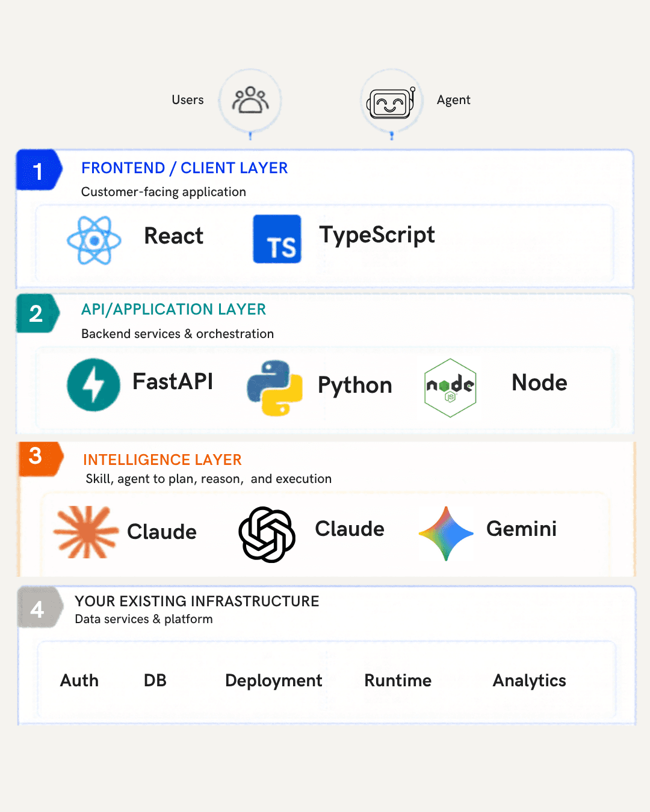The width and height of the screenshot is (650, 812).
Task: Click the orange Claude starburst logo
Action: click(x=86, y=532)
